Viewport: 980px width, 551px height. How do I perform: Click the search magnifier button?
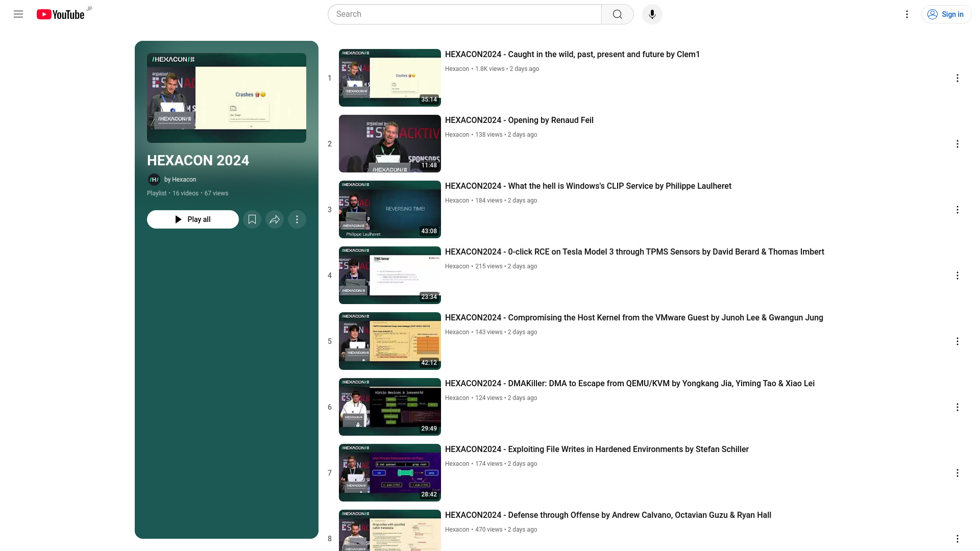618,14
